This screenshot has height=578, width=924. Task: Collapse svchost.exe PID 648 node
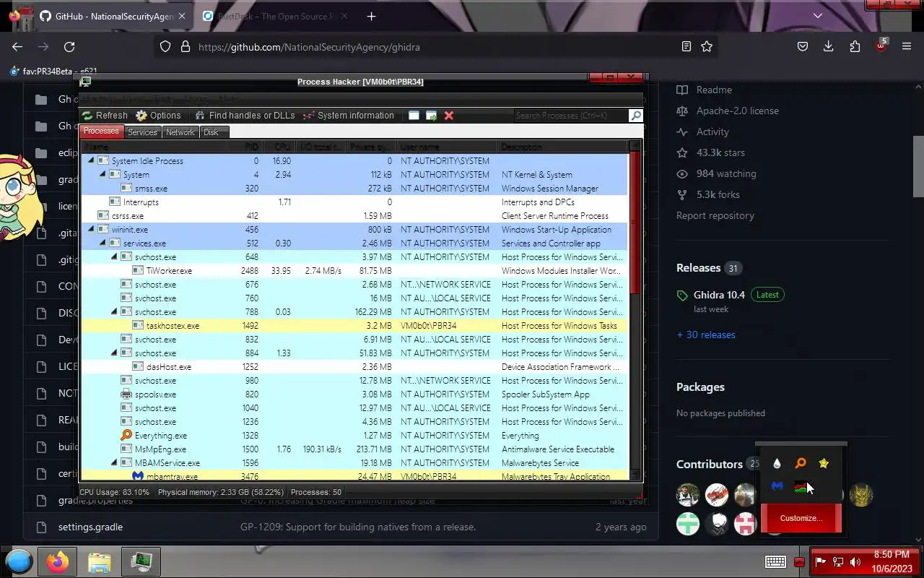pyautogui.click(x=114, y=257)
